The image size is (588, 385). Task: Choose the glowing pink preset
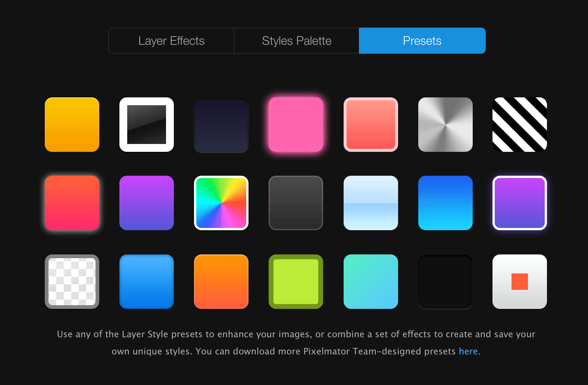click(296, 125)
